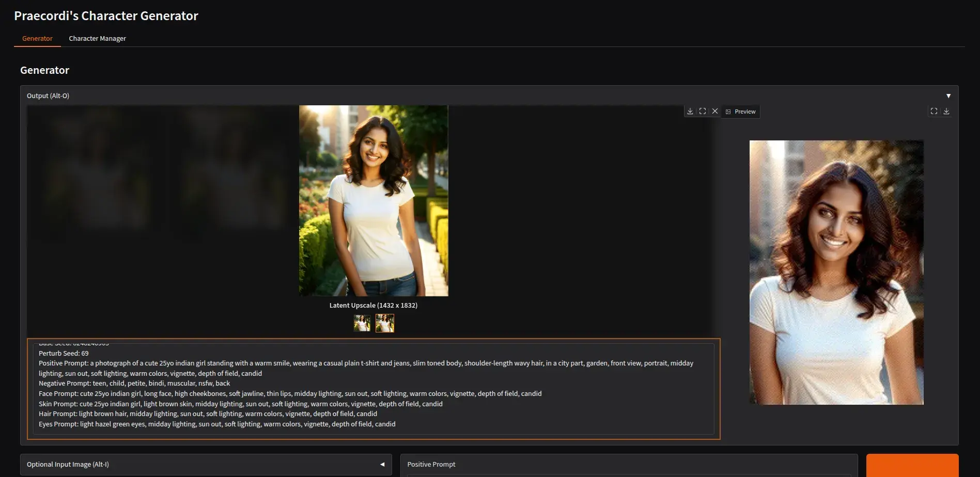Switch to the Character Manager tab
Screen dimensions: 980x477
tap(97, 39)
